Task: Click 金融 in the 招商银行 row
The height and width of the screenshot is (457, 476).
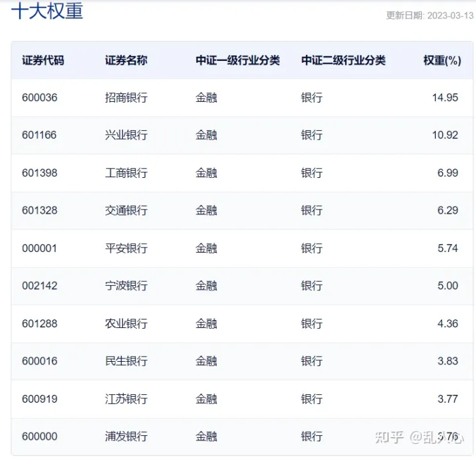Action: tap(206, 97)
